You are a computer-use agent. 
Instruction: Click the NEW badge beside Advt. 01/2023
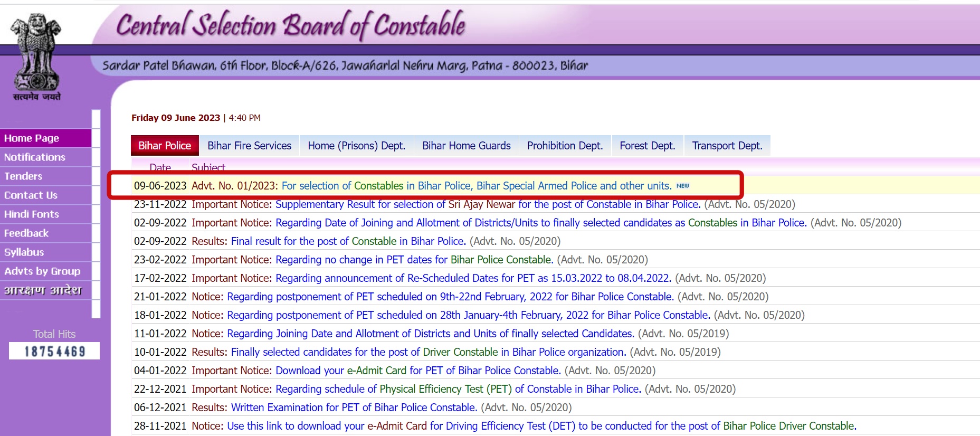pos(682,186)
